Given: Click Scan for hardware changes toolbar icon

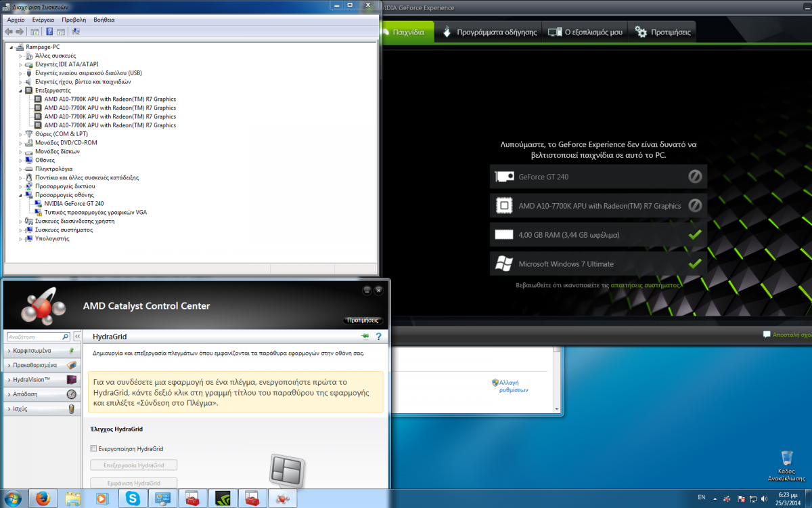Looking at the screenshot, I should 76,31.
